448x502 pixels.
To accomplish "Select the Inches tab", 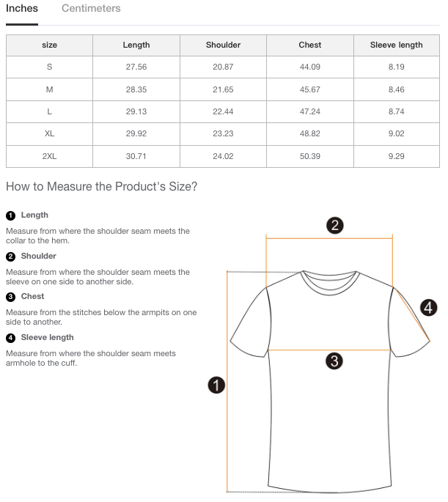I will [22, 9].
